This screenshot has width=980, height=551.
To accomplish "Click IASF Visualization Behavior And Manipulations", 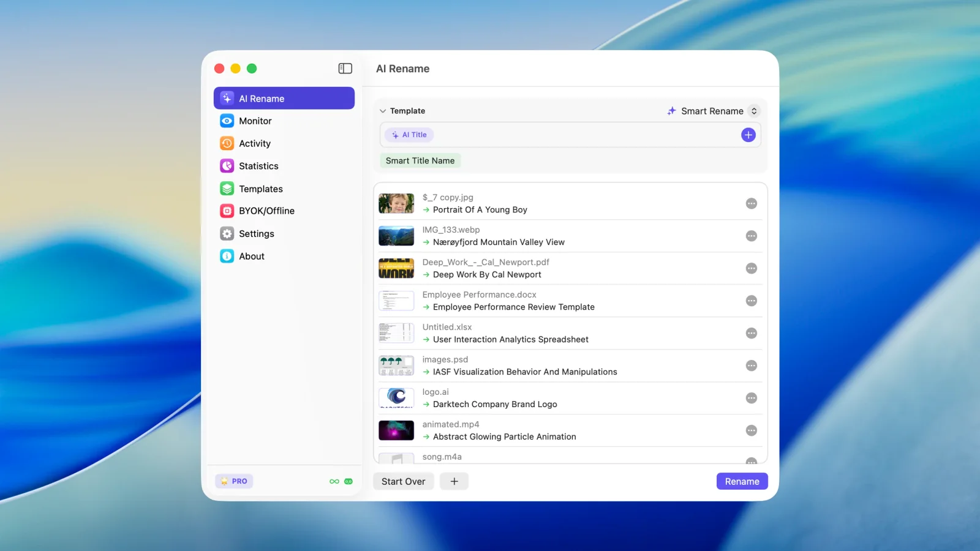I will click(525, 372).
